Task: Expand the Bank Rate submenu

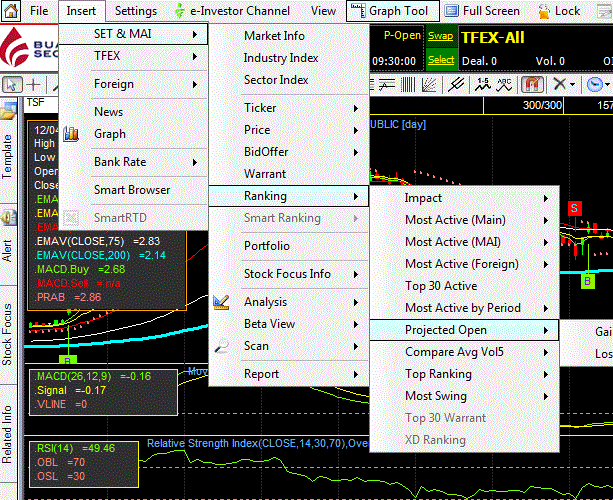Action: coord(133,162)
